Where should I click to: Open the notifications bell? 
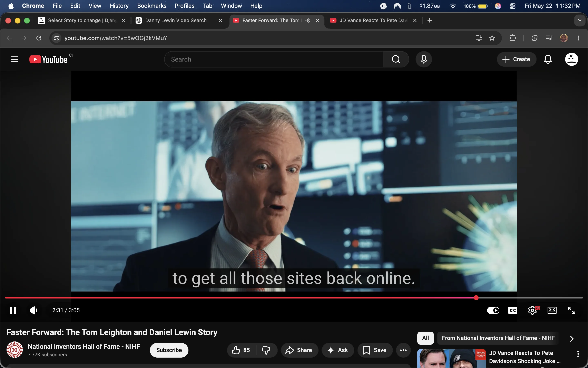click(548, 59)
